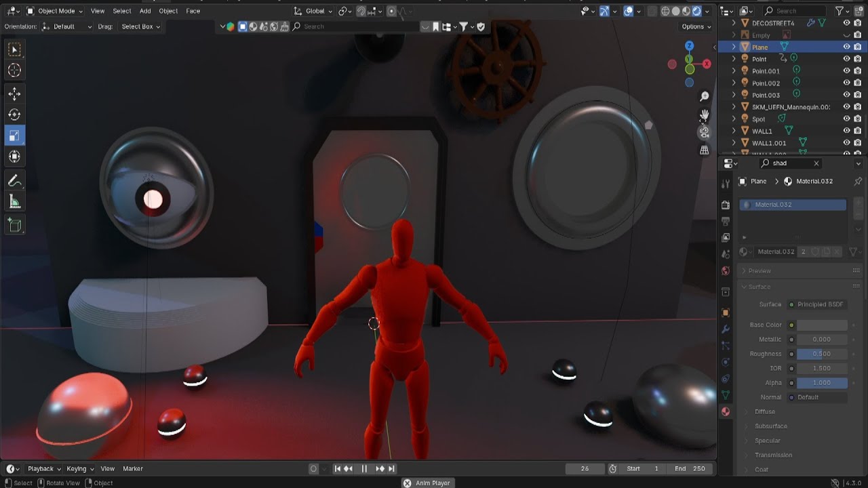868x488 pixels.
Task: Open the Render properties tab icon
Action: (726, 205)
